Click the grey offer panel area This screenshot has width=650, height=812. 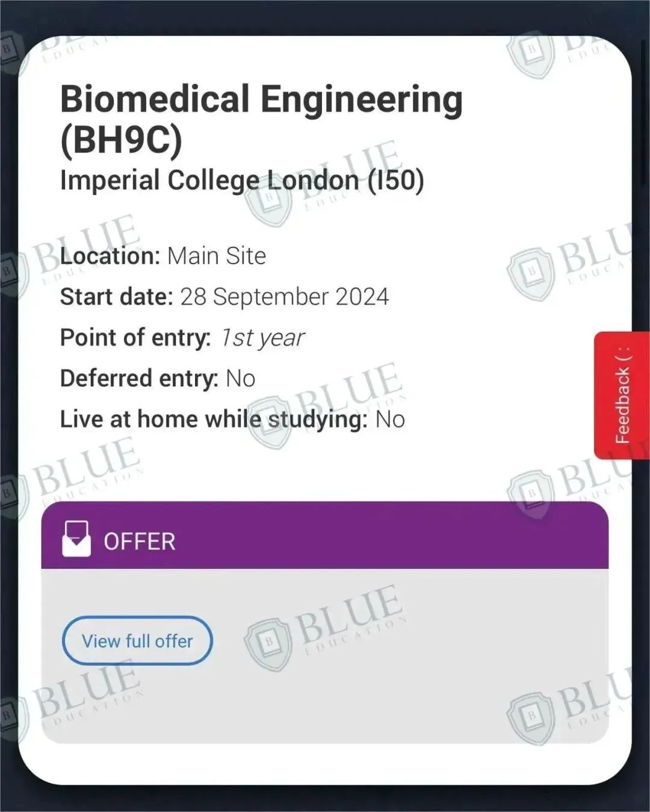(x=325, y=655)
